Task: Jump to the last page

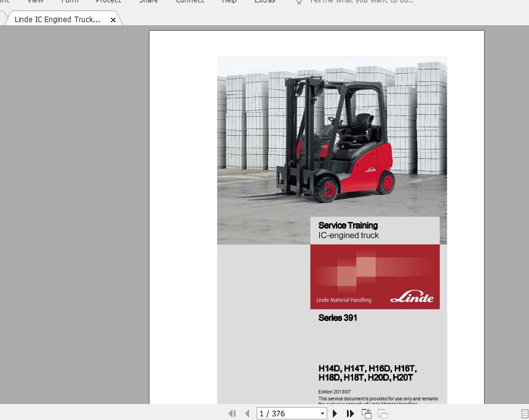Action: (x=350, y=414)
